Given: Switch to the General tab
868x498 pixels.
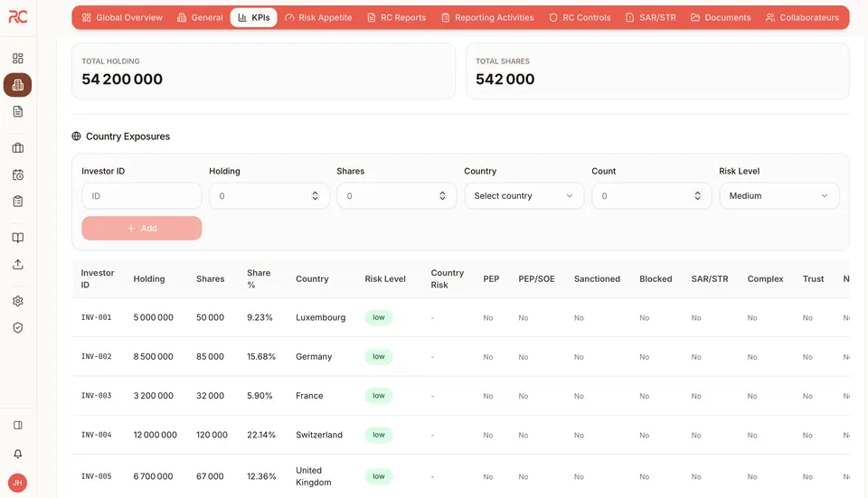Looking at the screenshot, I should pos(200,18).
